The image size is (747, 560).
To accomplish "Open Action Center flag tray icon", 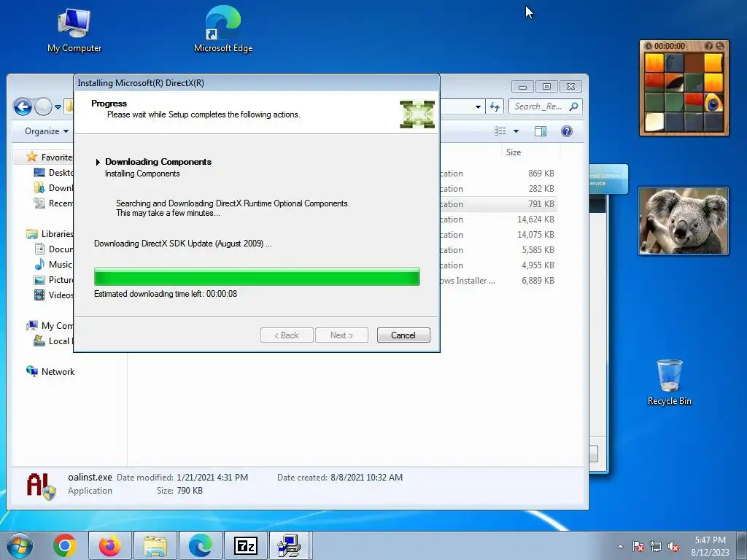I will click(638, 546).
